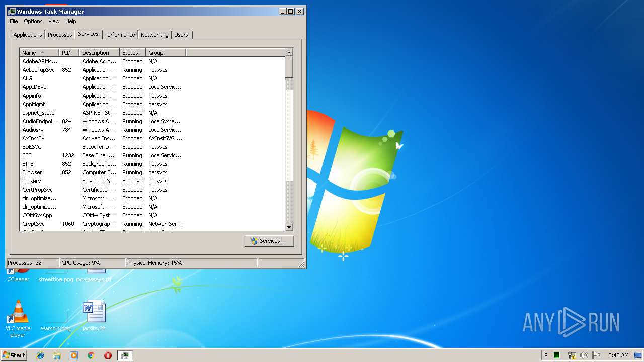The height and width of the screenshot is (362, 644).
Task: Open the Help menu
Action: (71, 21)
